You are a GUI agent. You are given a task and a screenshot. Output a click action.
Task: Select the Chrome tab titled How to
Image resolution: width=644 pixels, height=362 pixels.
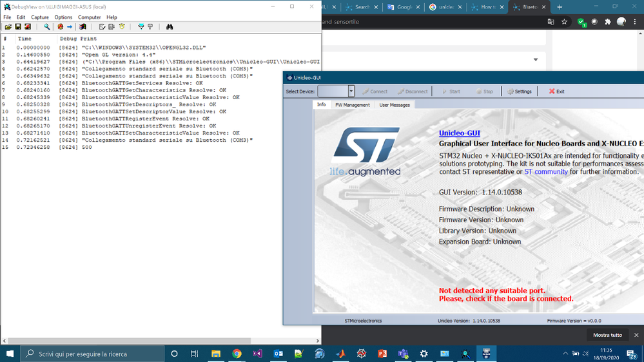[487, 7]
